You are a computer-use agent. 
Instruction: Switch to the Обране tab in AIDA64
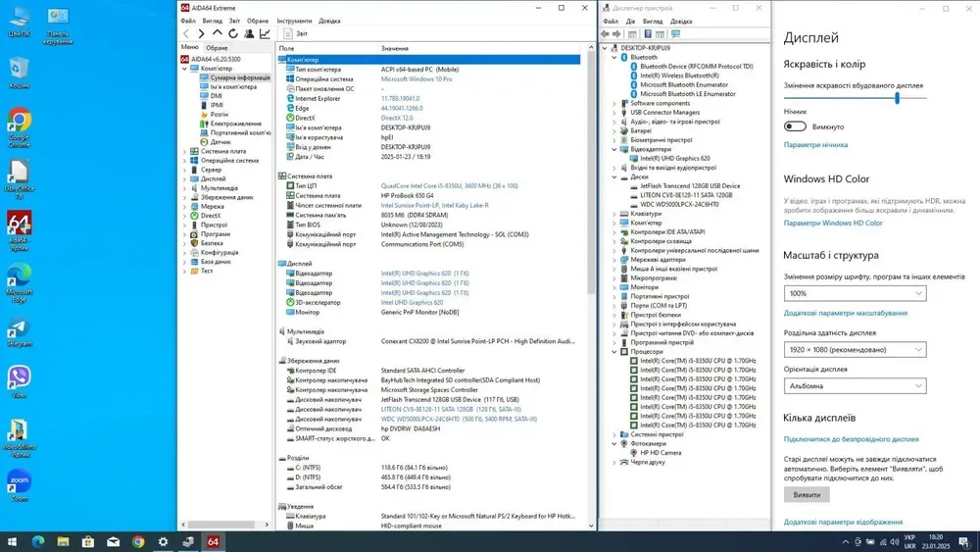[217, 47]
